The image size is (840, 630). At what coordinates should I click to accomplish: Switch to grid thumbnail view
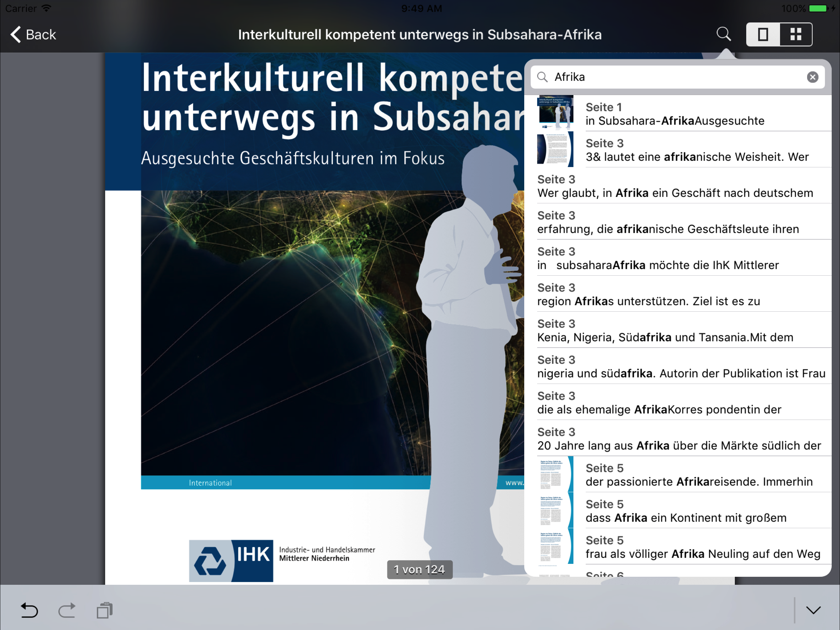pyautogui.click(x=796, y=34)
